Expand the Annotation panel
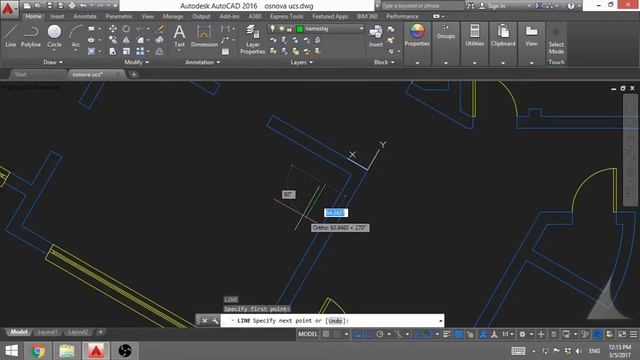640x360 pixels. pyautogui.click(x=202, y=62)
